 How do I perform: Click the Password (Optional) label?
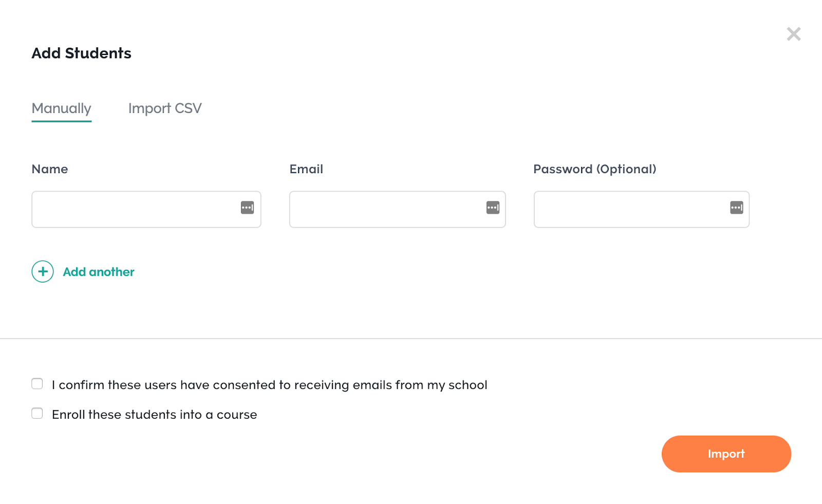(x=595, y=169)
